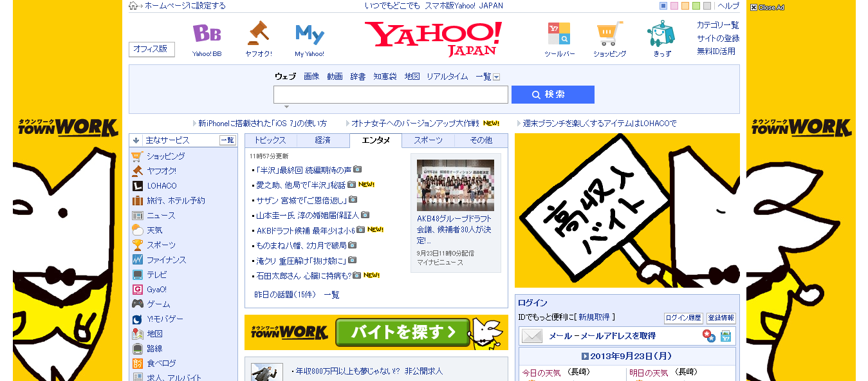This screenshot has width=868, height=381.
Task: Switch to the 経済 news tab
Action: click(323, 140)
